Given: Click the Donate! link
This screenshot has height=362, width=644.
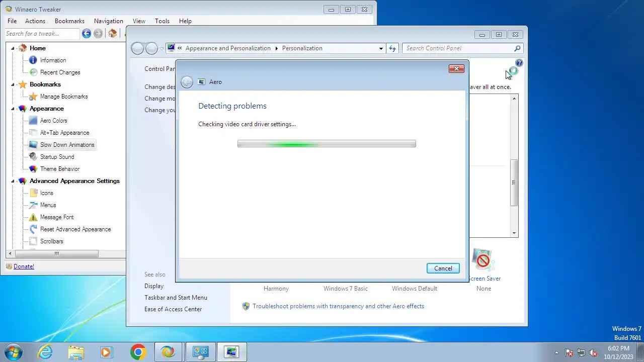Looking at the screenshot, I should 24,266.
